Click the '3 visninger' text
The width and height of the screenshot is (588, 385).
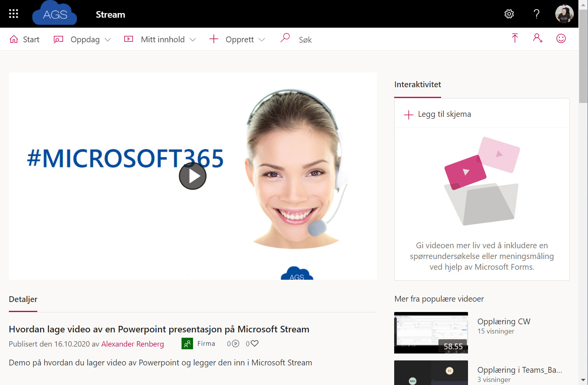click(494, 380)
